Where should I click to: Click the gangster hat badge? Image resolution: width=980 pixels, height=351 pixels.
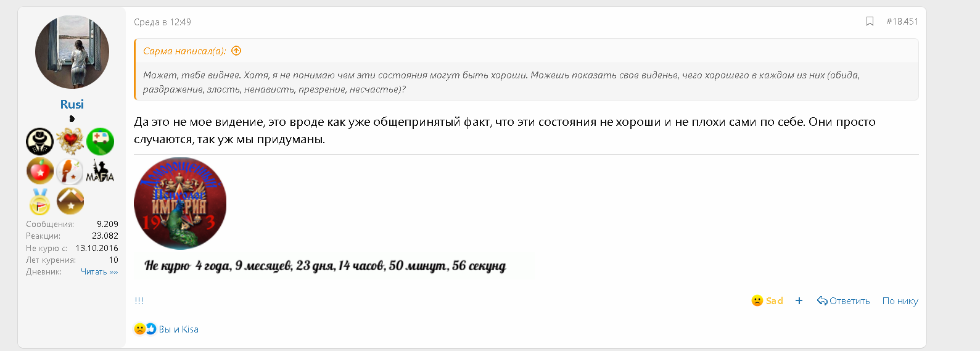click(x=40, y=141)
